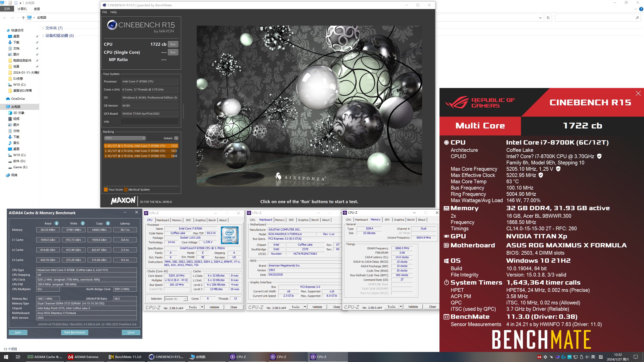Click the volume speaker tray icon
The height and width of the screenshot is (362, 644).
tap(587, 357)
